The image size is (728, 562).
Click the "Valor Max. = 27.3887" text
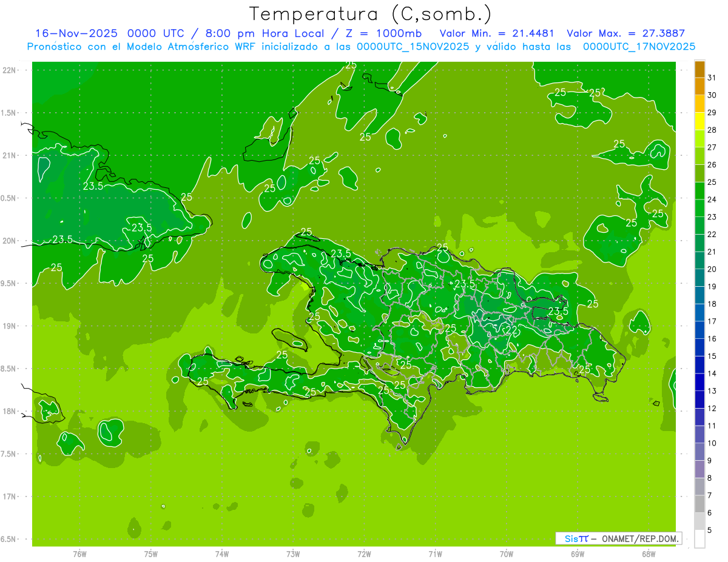[x=625, y=33]
